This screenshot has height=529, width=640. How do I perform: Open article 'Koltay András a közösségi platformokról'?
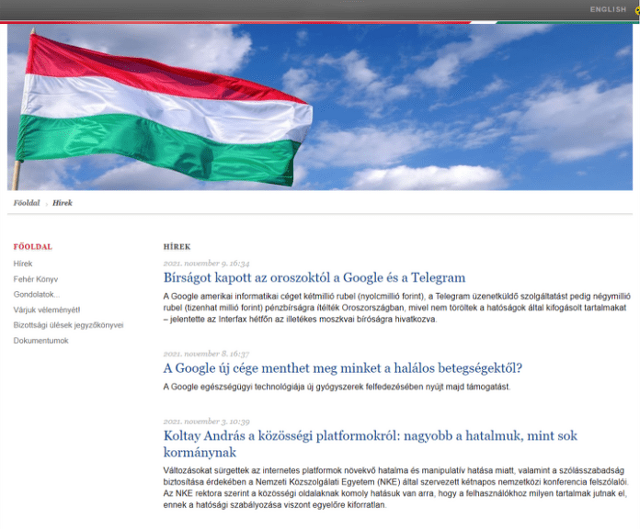tap(370, 444)
